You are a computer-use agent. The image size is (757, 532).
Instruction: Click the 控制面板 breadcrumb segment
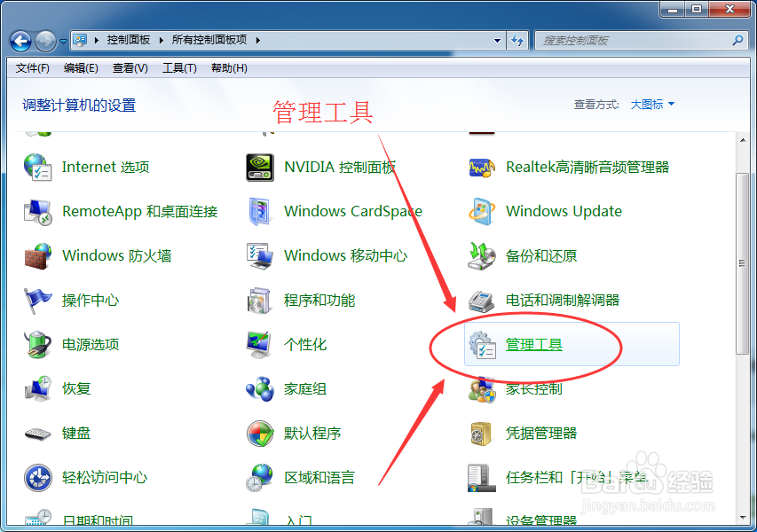click(x=129, y=40)
